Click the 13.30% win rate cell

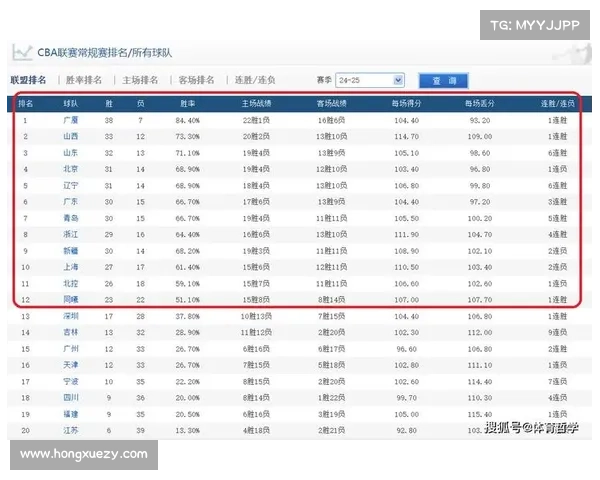188,430
